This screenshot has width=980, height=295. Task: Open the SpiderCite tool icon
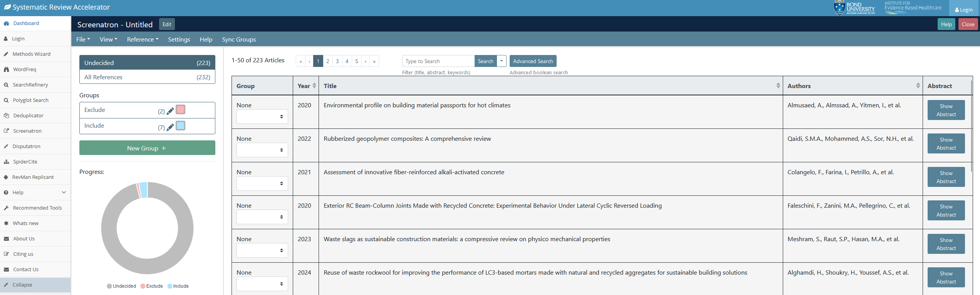point(6,162)
